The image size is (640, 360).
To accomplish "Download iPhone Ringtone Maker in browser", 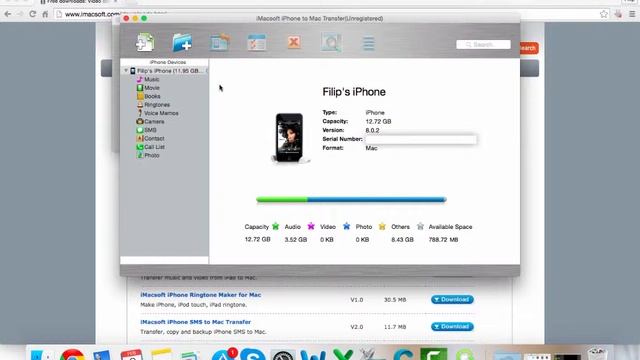I will [x=452, y=300].
